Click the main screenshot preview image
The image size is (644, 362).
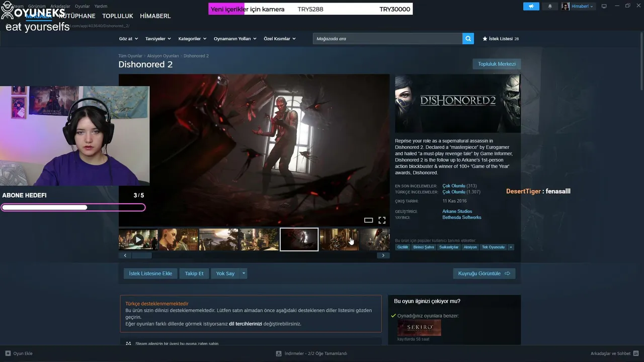click(254, 150)
